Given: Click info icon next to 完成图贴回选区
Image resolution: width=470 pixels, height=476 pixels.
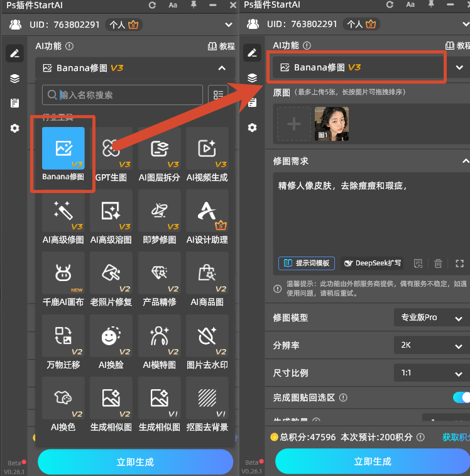Looking at the screenshot, I should [343, 397].
